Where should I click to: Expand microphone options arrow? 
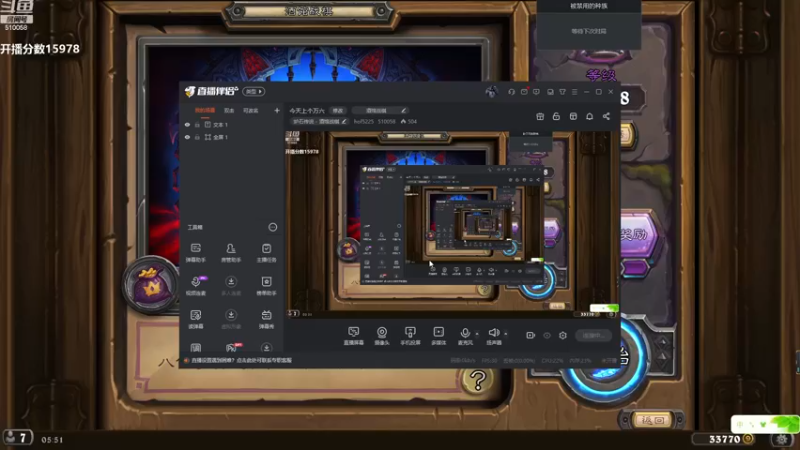(x=477, y=334)
